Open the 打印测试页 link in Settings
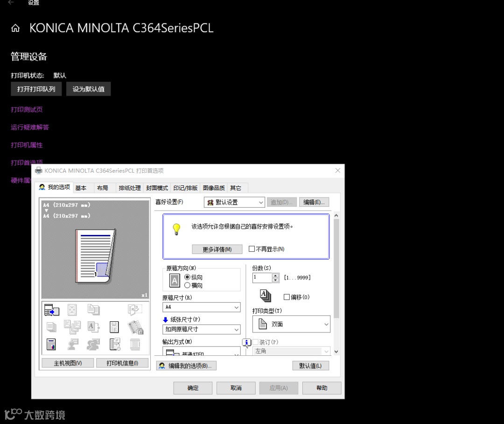Screen dimensions: 504x424 pos(27,110)
